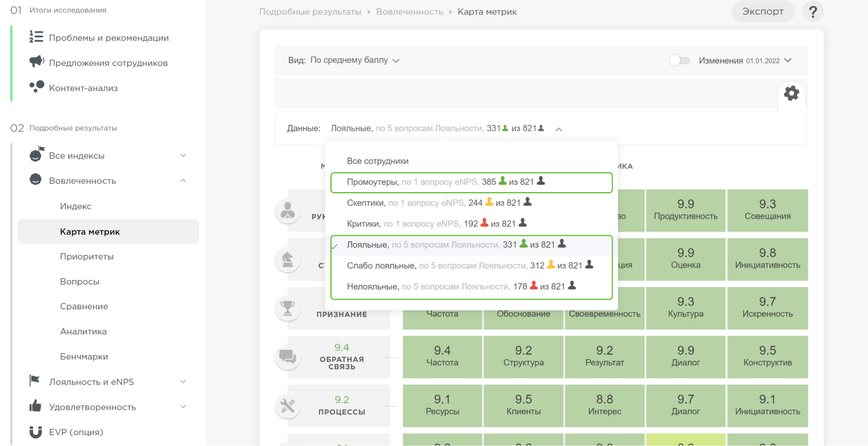Select Слабо лояльные option

(471, 265)
